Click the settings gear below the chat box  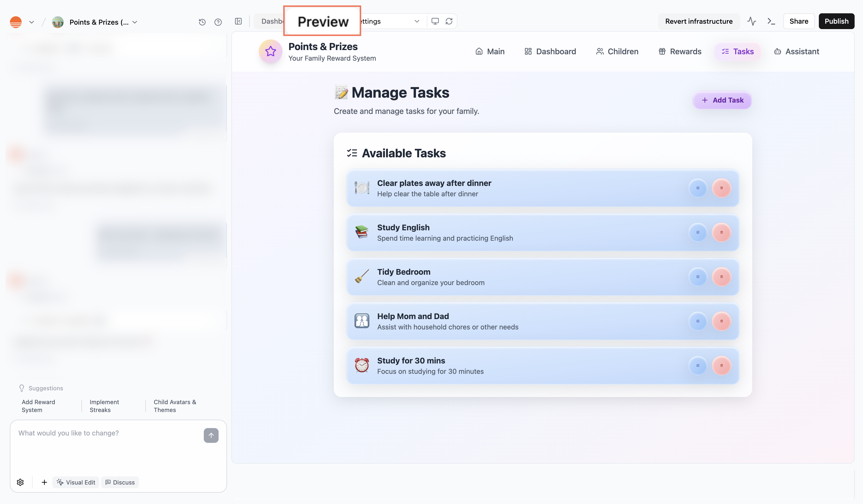pyautogui.click(x=20, y=482)
